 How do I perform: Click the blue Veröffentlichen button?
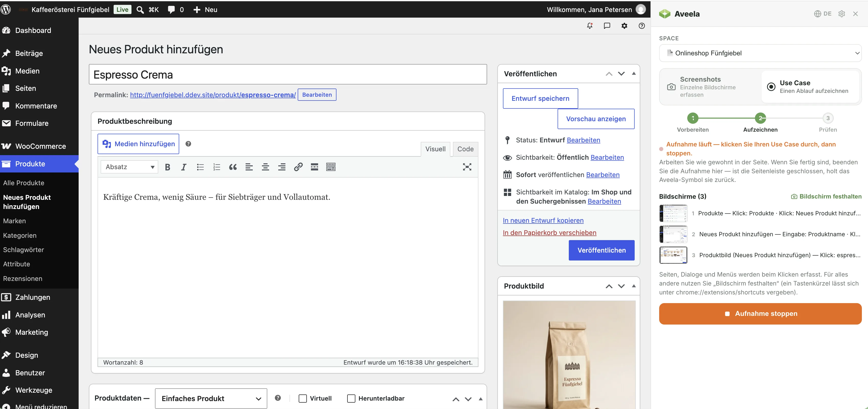pos(601,250)
